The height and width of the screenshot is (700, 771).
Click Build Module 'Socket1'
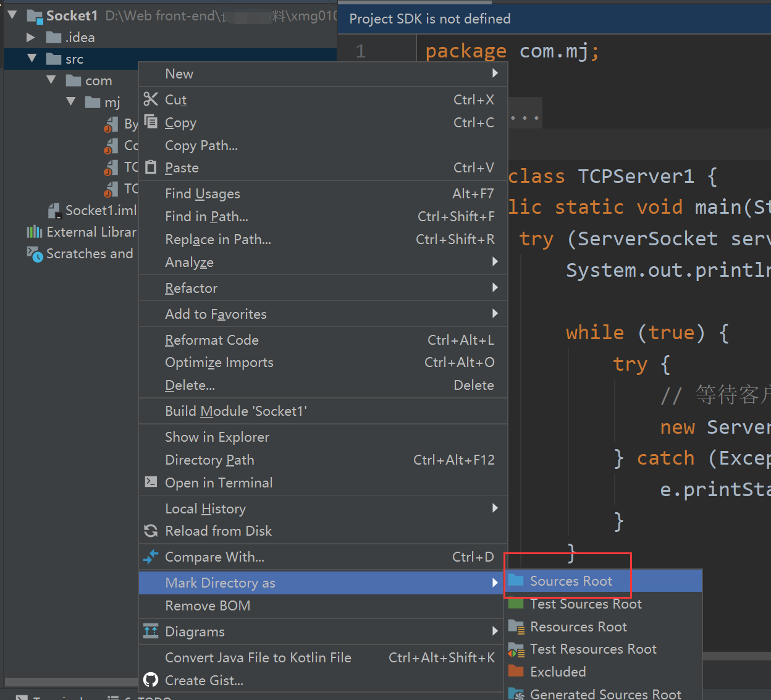[x=235, y=411]
